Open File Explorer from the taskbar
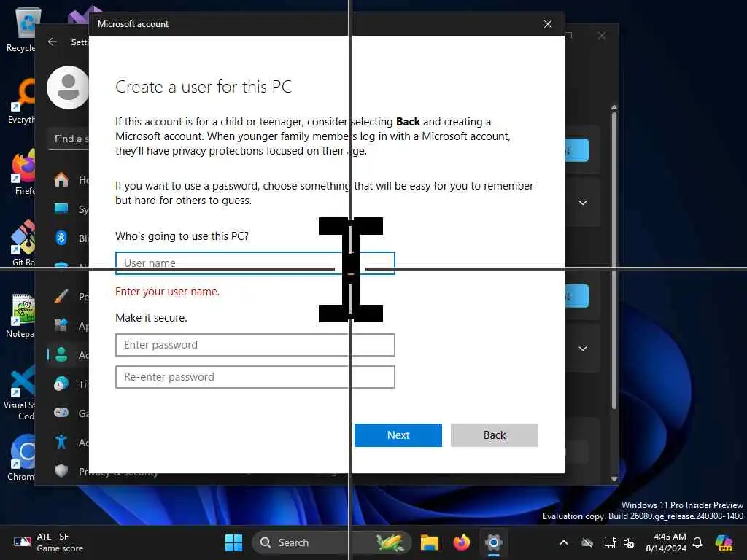Viewport: 747px width, 560px height. click(429, 542)
